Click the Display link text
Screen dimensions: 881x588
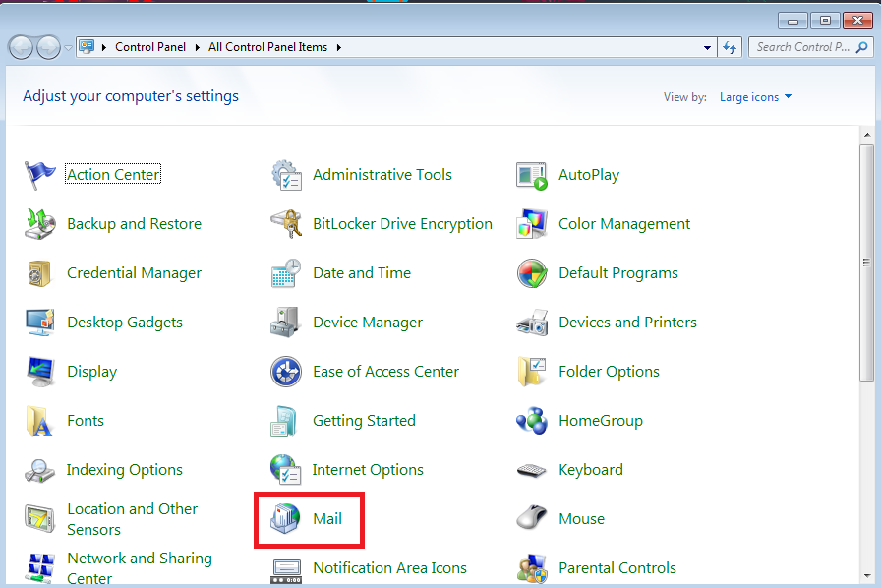(x=92, y=372)
